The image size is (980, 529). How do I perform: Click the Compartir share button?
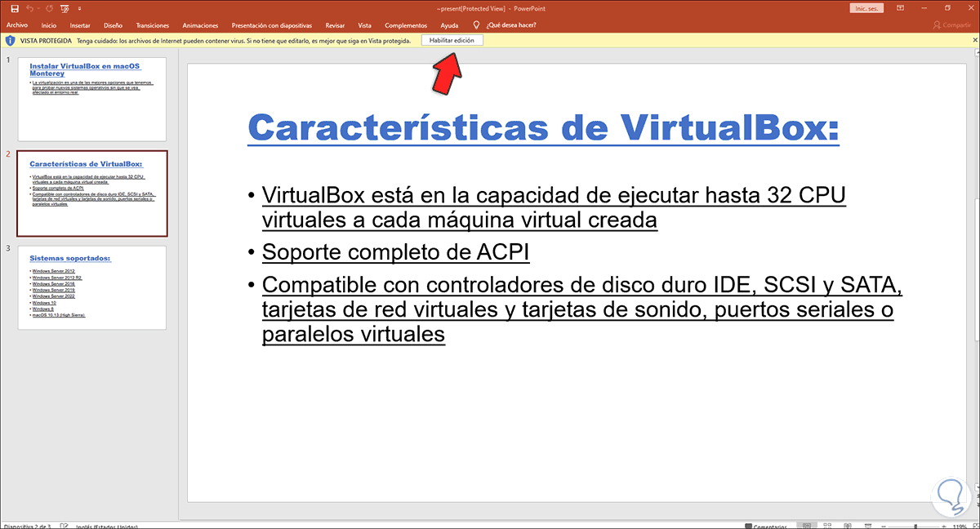pos(951,25)
